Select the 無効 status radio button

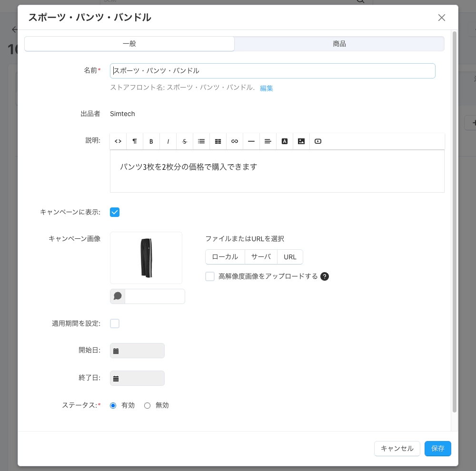coord(148,406)
